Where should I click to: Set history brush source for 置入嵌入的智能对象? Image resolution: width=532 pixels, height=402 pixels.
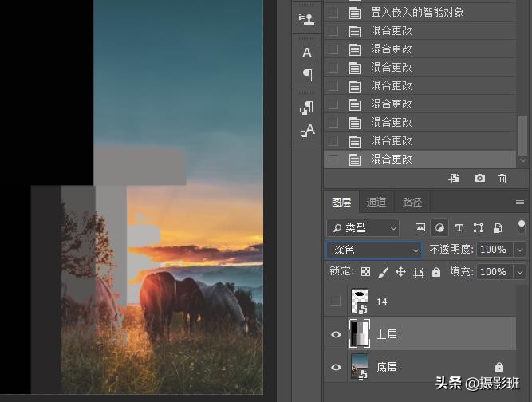tap(333, 13)
